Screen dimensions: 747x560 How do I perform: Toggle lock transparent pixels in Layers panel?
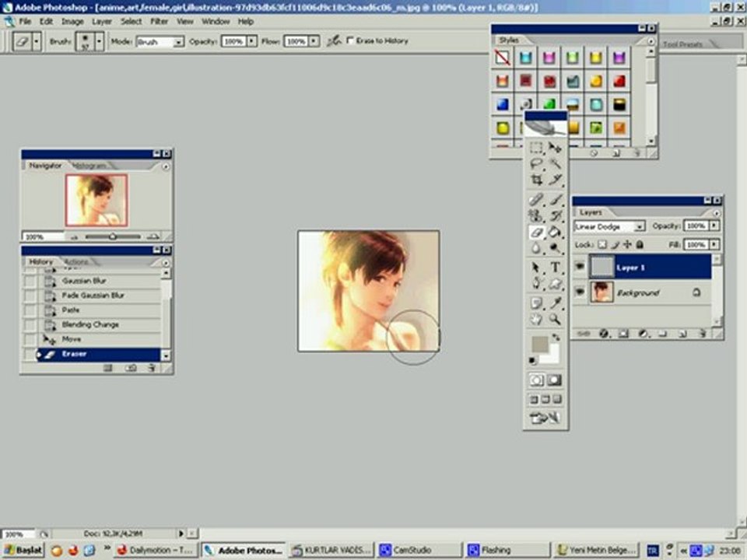coord(602,245)
